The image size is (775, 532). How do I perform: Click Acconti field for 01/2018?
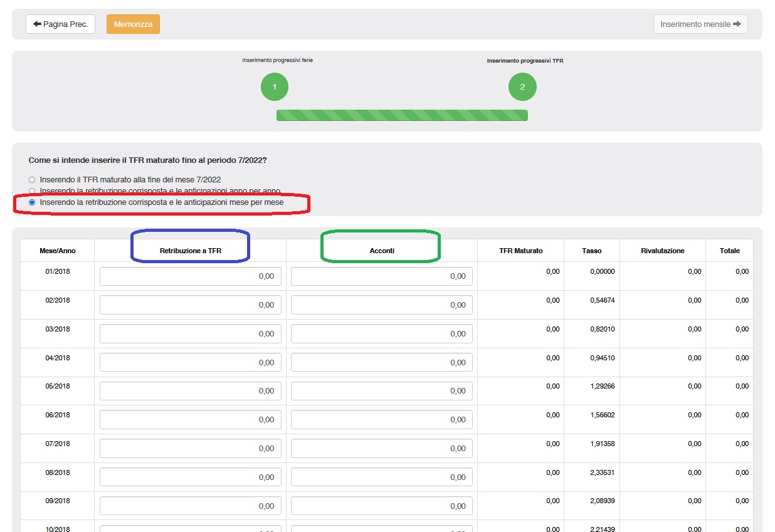tap(381, 276)
